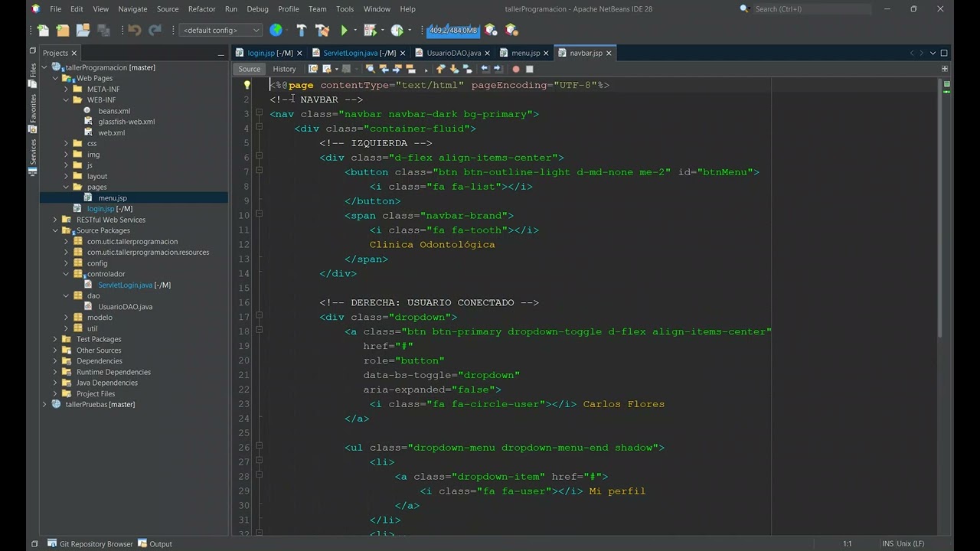The image size is (980, 551).
Task: Collapse the Web Pages node
Action: tap(55, 78)
